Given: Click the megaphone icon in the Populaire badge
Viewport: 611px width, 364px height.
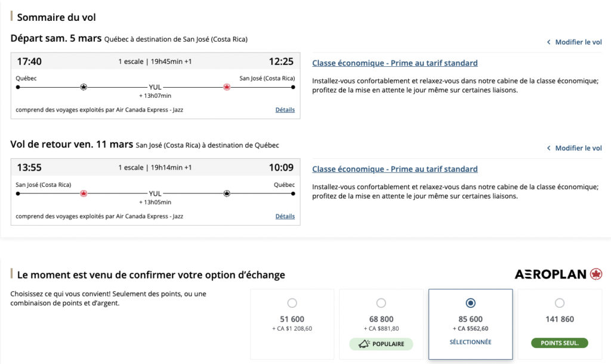Looking at the screenshot, I should pyautogui.click(x=363, y=344).
